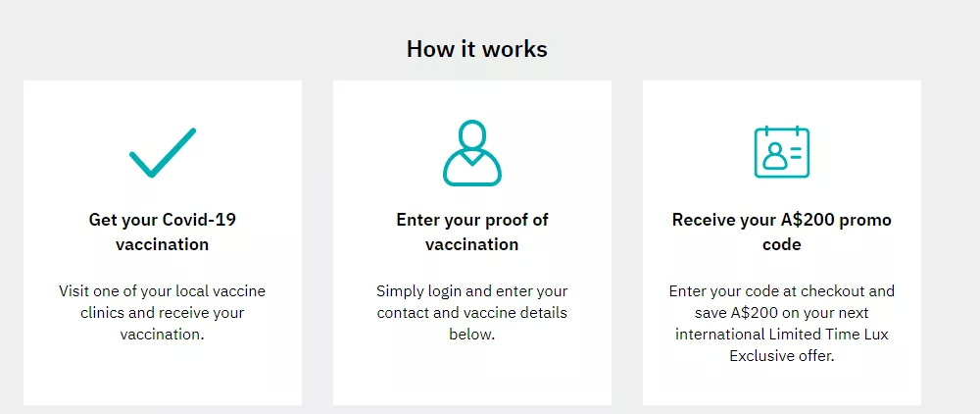This screenshot has width=980, height=414.
Task: Click the "Visit one of your local vaccine" text line
Action: (163, 290)
